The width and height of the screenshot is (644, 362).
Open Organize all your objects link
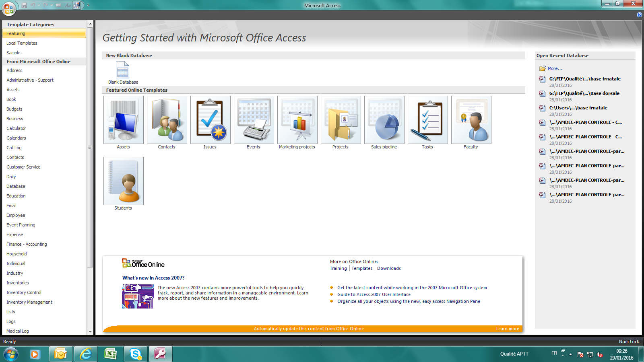[x=409, y=301]
